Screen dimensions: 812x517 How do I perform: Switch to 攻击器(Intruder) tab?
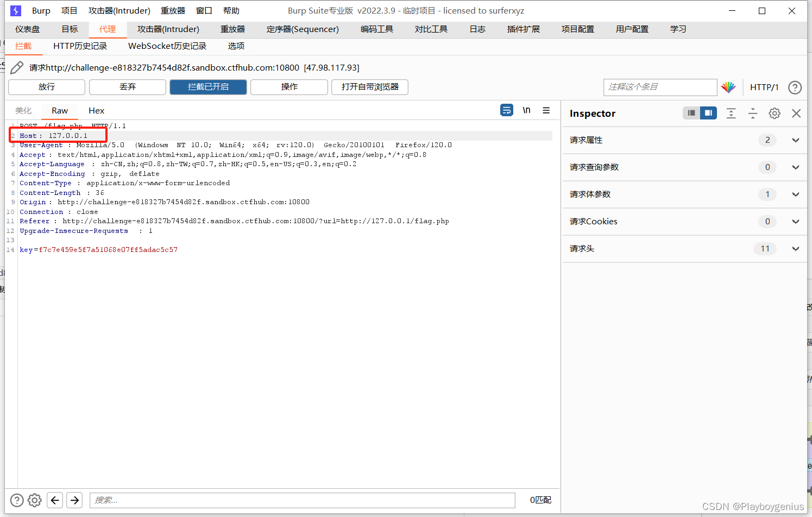point(168,29)
